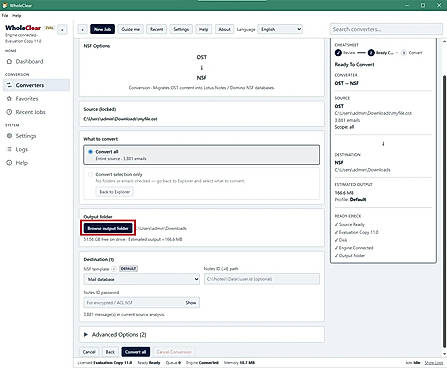Viewport: 447px width, 368px height.
Task: Click the Logs list icon
Action: (9, 149)
